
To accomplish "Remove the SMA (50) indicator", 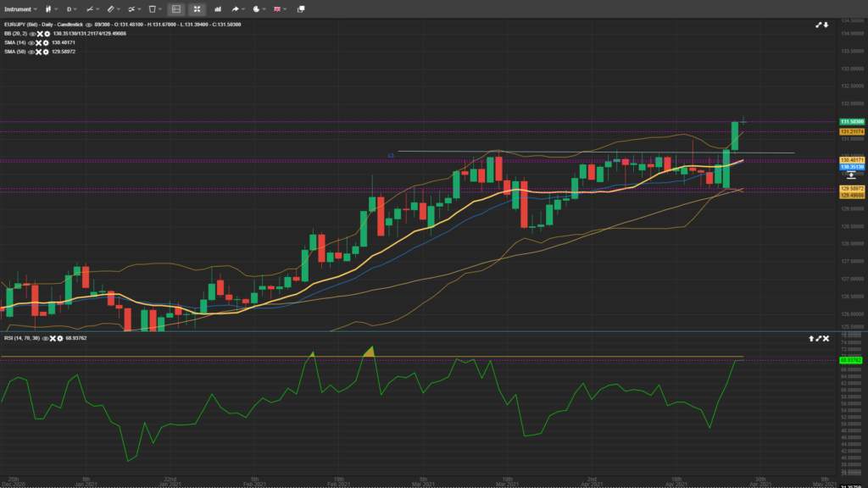I will [x=39, y=52].
